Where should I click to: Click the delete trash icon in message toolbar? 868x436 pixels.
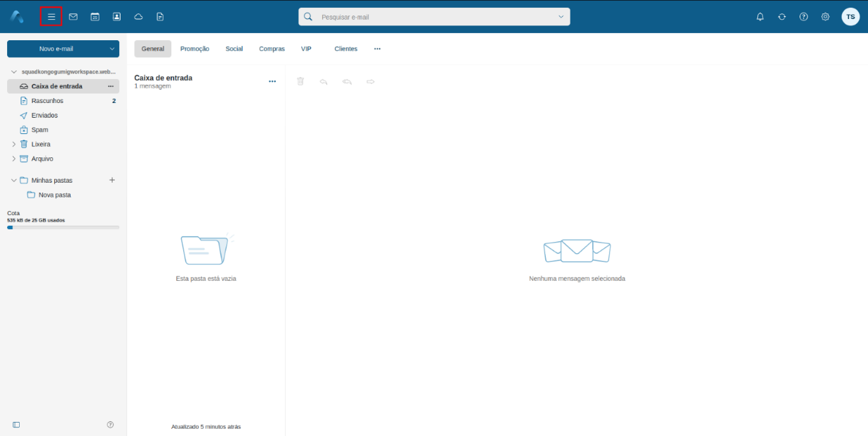coord(300,82)
